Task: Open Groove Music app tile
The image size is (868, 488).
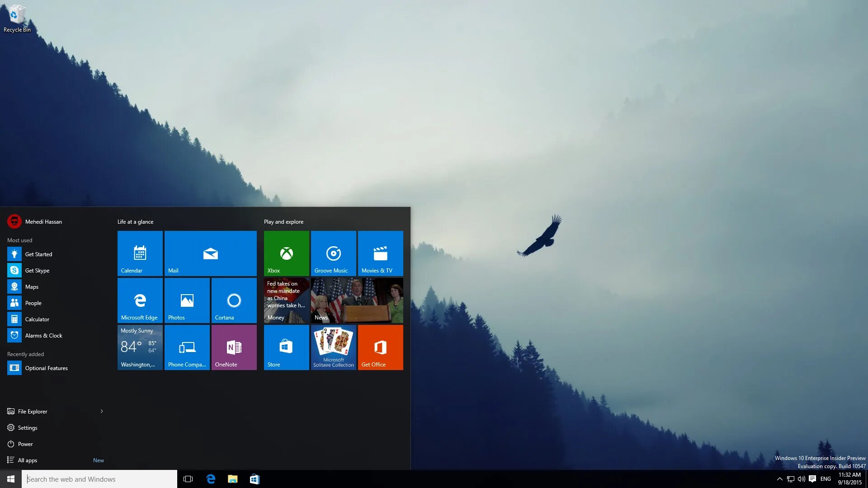Action: 333,252
